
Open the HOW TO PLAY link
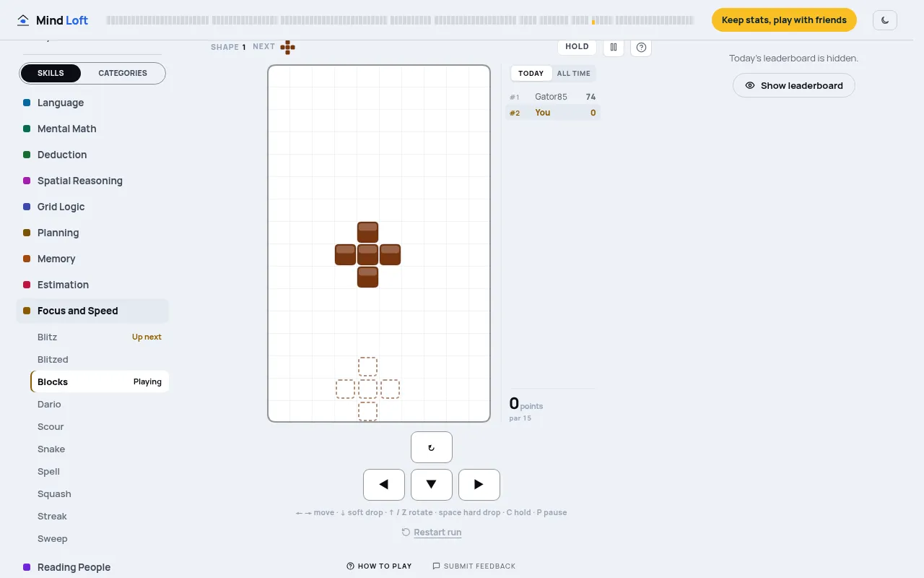pos(379,566)
